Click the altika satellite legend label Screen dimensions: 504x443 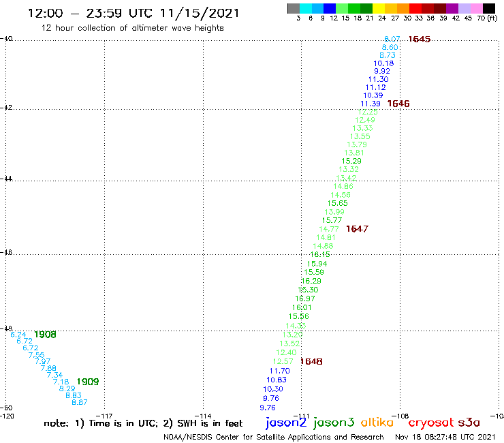377,423
